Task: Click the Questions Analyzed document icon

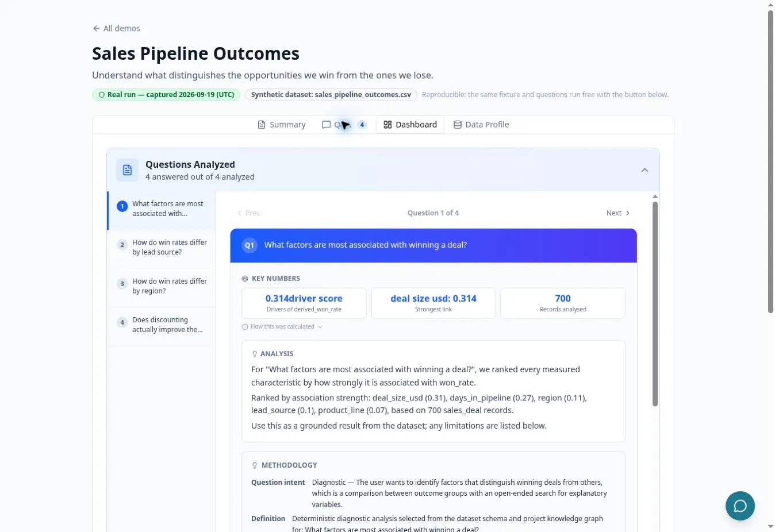Action: [127, 170]
